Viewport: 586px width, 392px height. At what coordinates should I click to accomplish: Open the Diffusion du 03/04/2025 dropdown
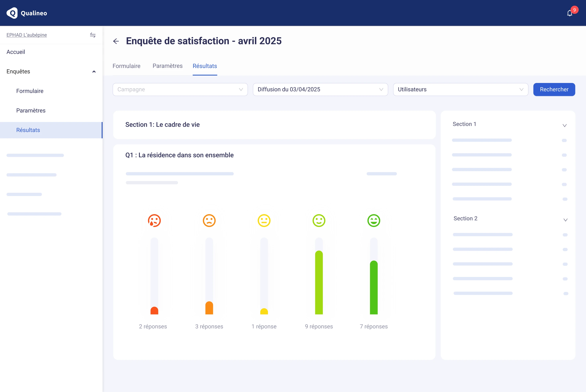tap(320, 90)
